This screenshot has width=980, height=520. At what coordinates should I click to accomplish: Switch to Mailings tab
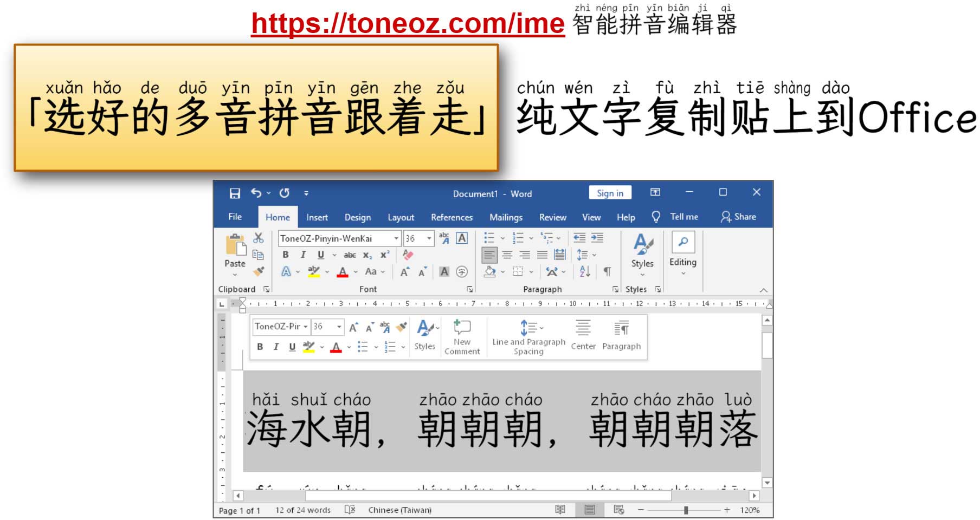506,217
